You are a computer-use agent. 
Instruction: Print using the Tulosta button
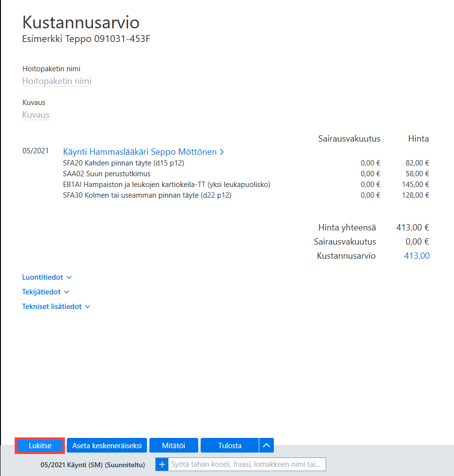click(x=230, y=445)
